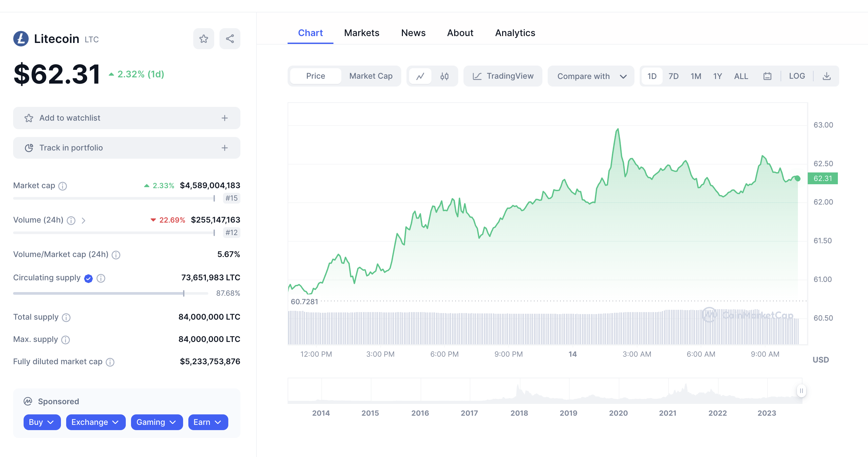The image size is (868, 457).
Task: Switch chart to Market Cap view
Action: pyautogui.click(x=371, y=76)
